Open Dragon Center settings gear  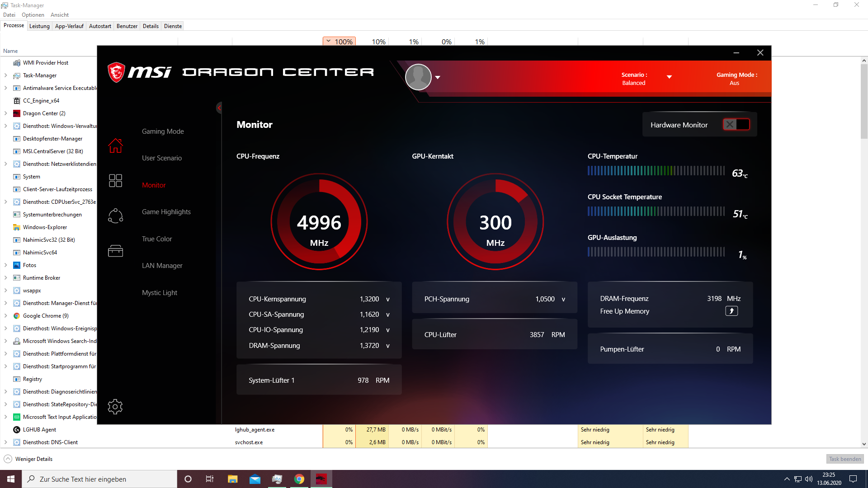click(x=115, y=407)
